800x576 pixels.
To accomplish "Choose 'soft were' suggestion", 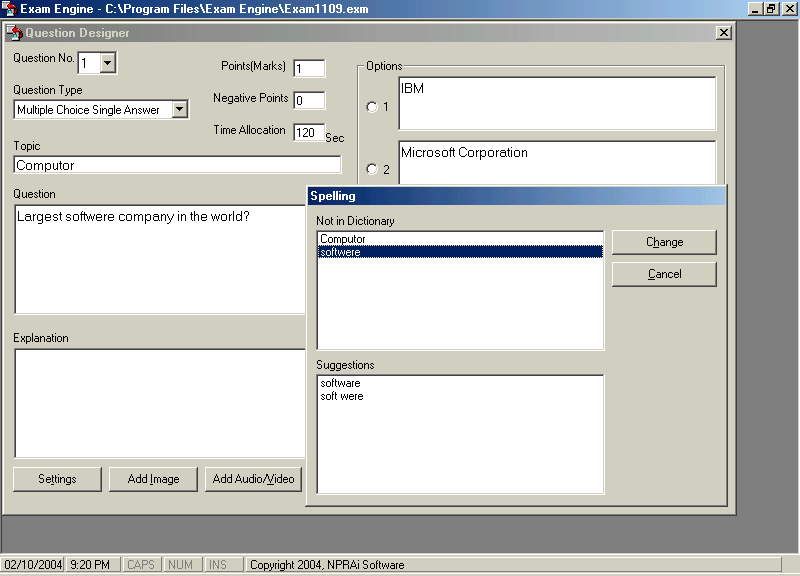I will click(x=342, y=396).
